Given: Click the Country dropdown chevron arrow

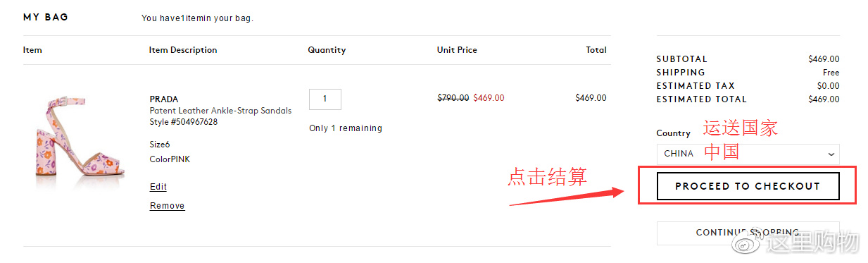Looking at the screenshot, I should (831, 154).
